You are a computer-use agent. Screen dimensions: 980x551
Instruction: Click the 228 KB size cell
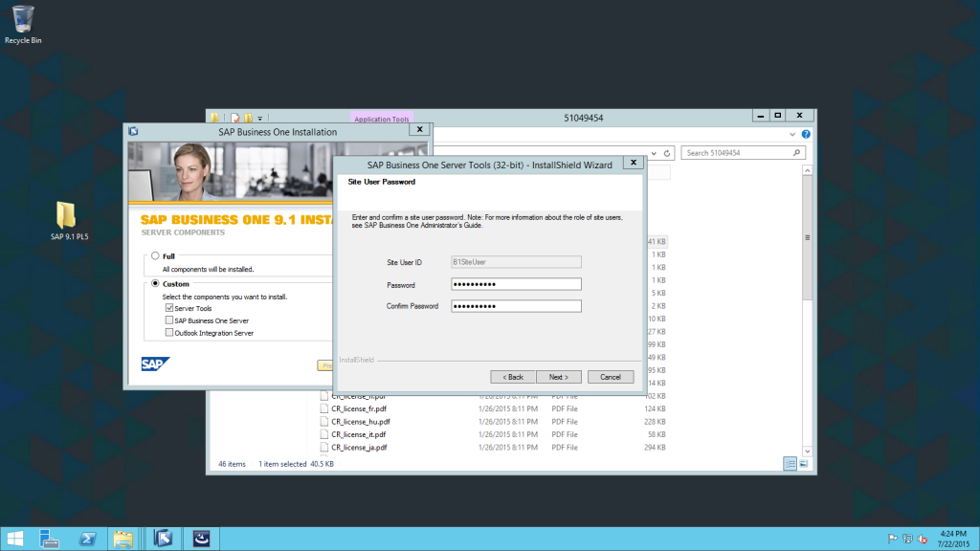pyautogui.click(x=655, y=422)
